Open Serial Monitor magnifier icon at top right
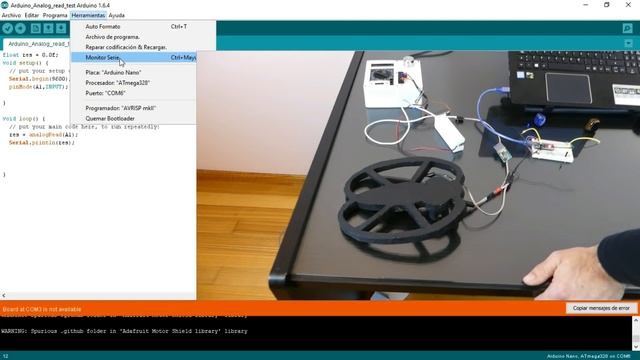The image size is (640, 360). [627, 28]
